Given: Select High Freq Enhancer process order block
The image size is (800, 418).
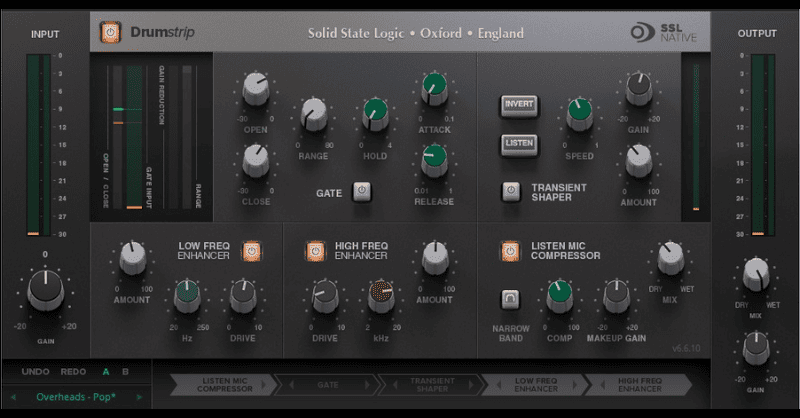Looking at the screenshot, I should pyautogui.click(x=639, y=385).
